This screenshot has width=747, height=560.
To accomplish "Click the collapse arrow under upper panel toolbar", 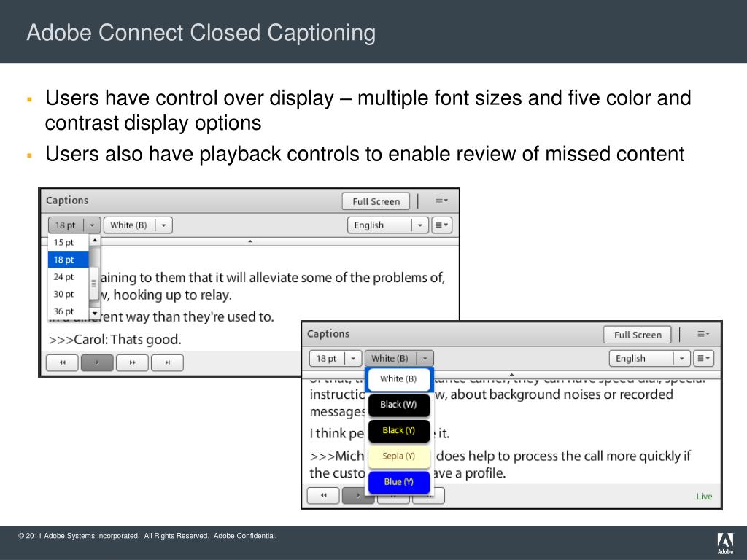I will [x=249, y=241].
